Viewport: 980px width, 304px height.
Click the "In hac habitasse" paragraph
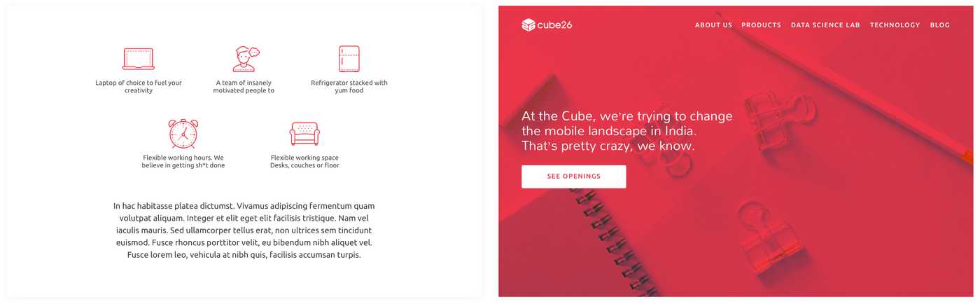click(x=244, y=230)
